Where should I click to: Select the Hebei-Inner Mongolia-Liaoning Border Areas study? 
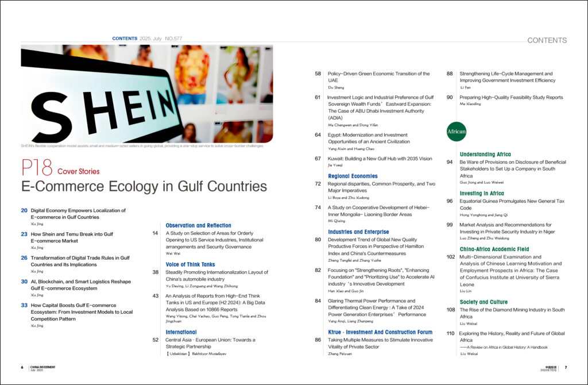pos(379,211)
